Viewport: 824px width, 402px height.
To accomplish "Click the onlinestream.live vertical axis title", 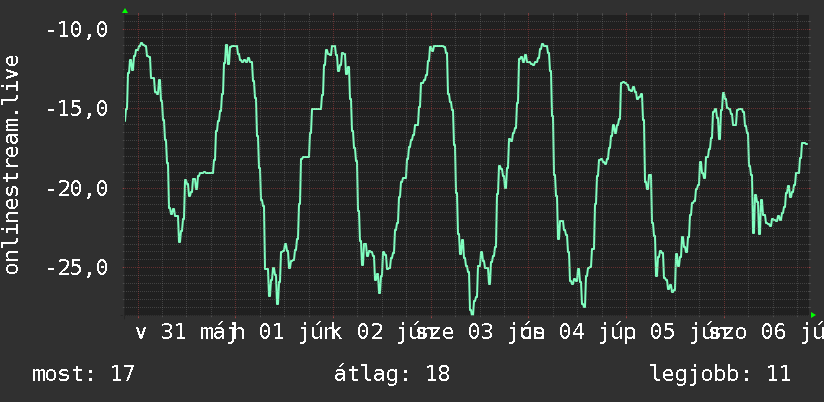I will click(11, 164).
